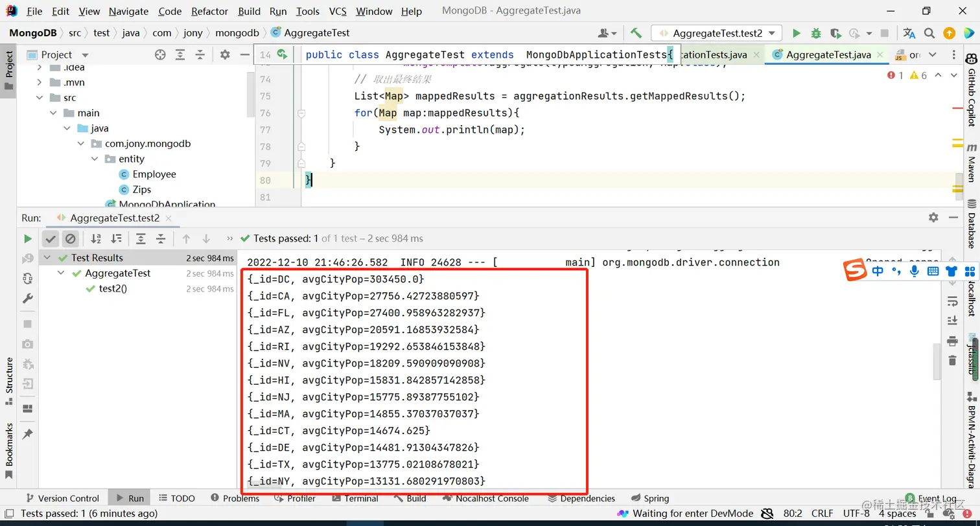Hide the Project panel with minus icon
Screen dimensions: 980x526
[x=244, y=55]
